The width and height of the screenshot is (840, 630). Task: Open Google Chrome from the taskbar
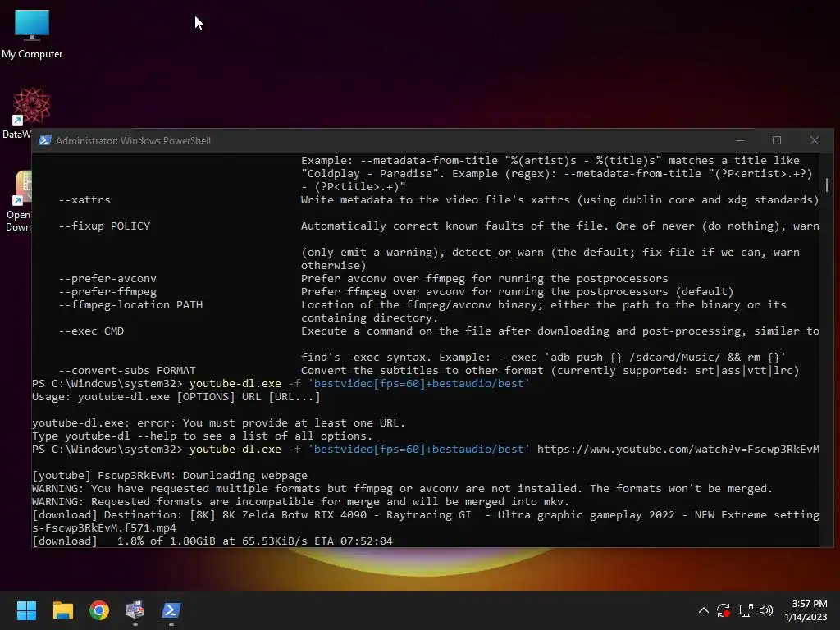coord(99,610)
